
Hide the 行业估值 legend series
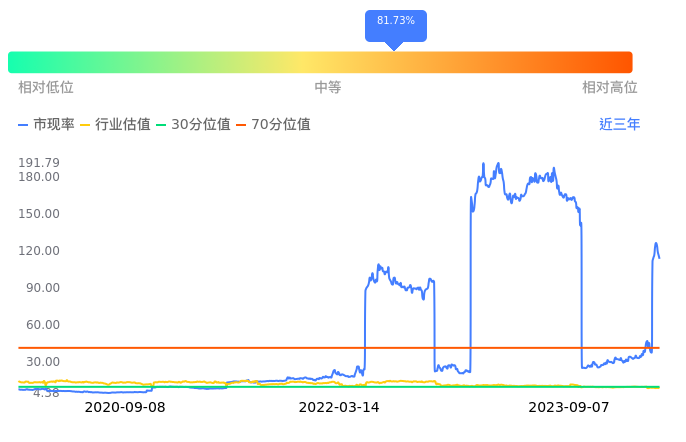(x=115, y=125)
